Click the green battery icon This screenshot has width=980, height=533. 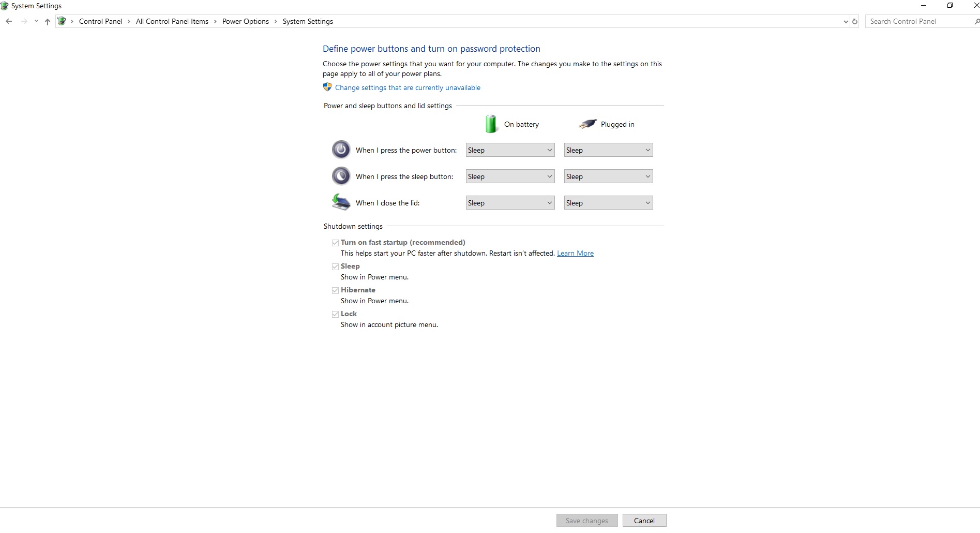point(491,124)
